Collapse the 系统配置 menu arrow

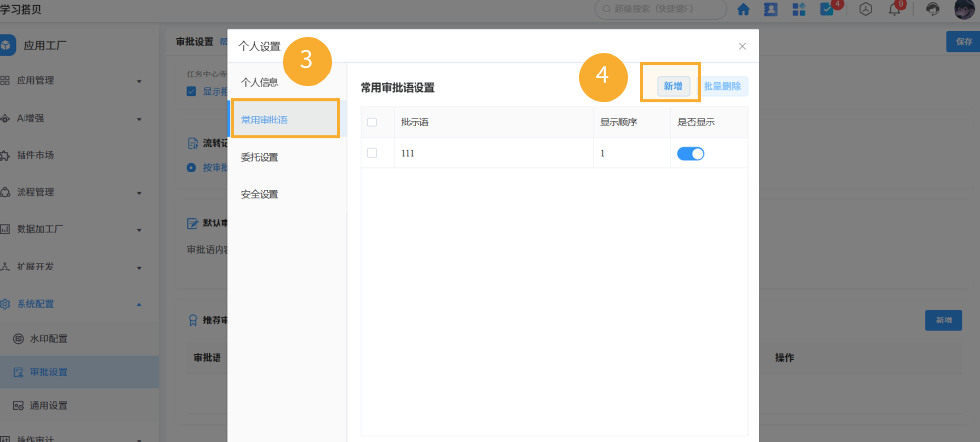coord(139,305)
